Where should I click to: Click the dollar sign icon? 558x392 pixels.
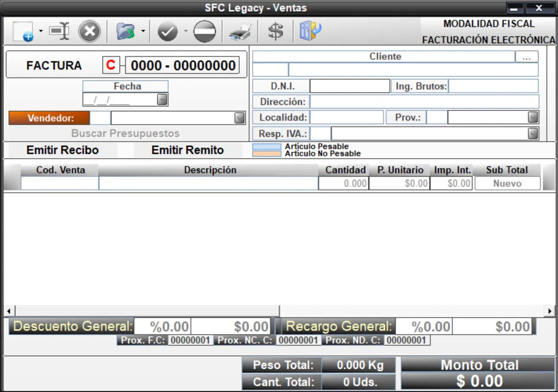point(276,31)
